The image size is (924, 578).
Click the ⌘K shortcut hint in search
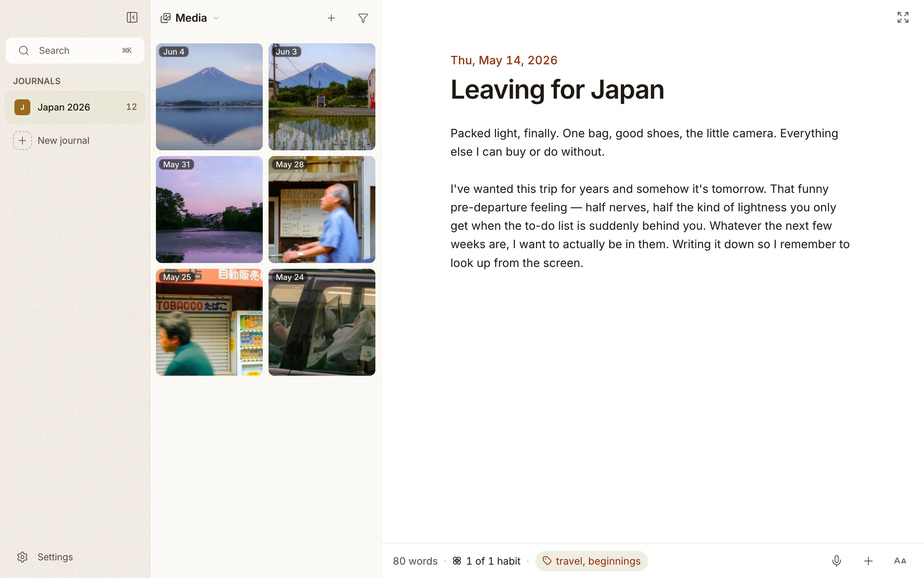127,51
